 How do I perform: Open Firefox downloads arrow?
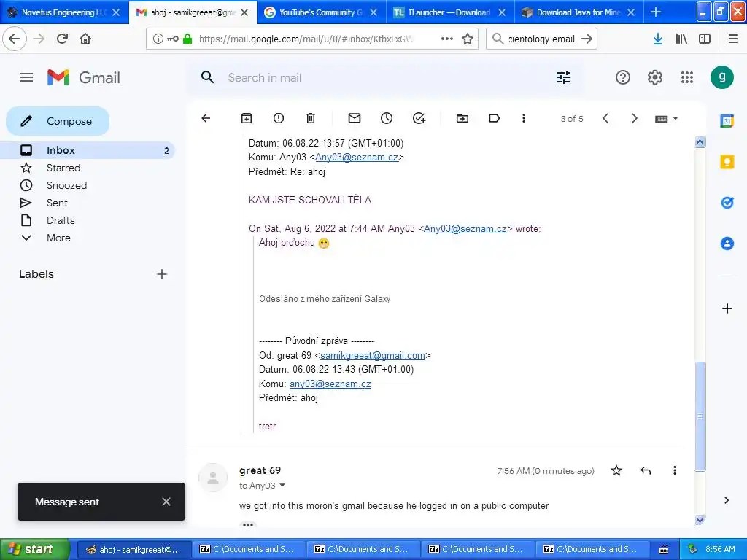pos(657,39)
